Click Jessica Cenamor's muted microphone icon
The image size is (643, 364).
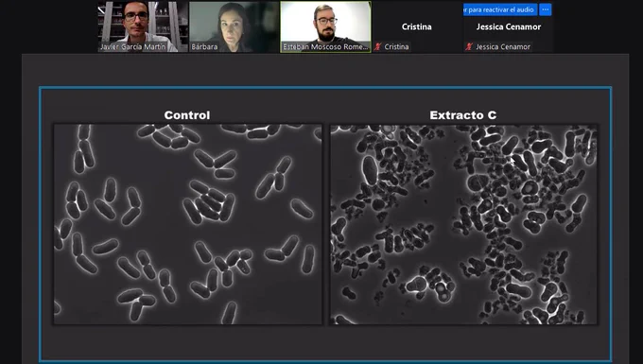(x=469, y=46)
